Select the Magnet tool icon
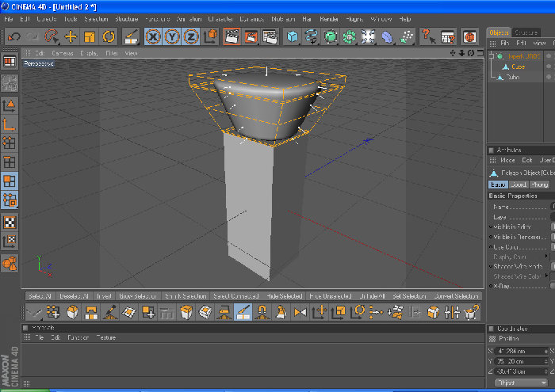 (x=262, y=313)
